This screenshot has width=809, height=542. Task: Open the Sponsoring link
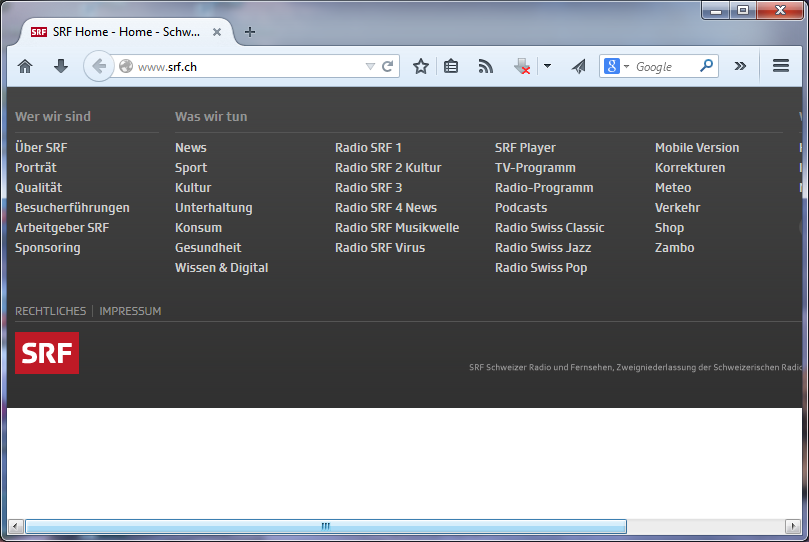click(x=47, y=248)
